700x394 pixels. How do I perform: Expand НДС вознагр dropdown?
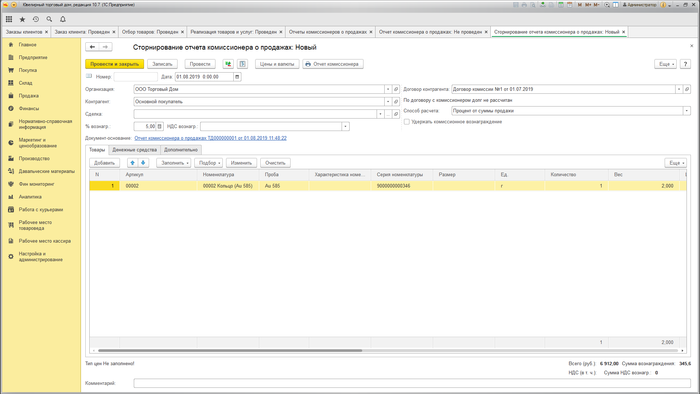[x=345, y=127]
